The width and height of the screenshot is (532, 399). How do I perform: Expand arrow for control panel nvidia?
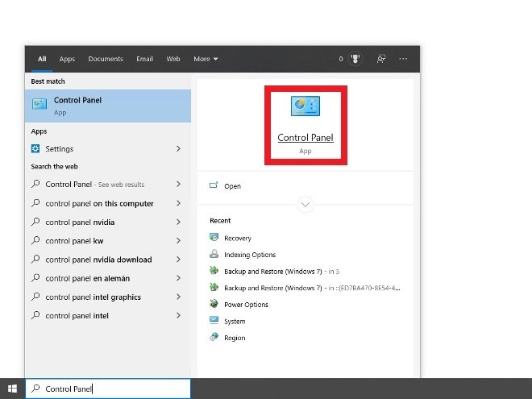178,222
